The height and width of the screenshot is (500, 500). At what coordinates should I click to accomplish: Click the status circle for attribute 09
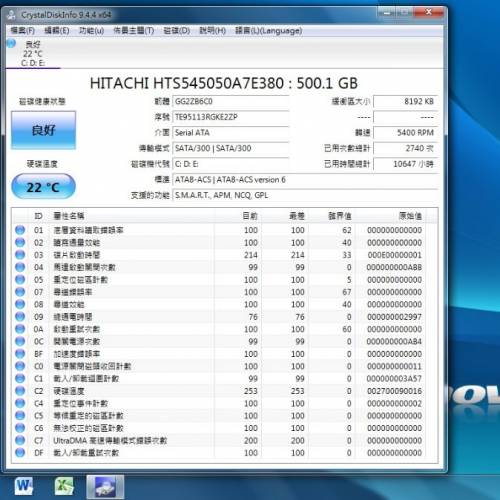point(20,316)
